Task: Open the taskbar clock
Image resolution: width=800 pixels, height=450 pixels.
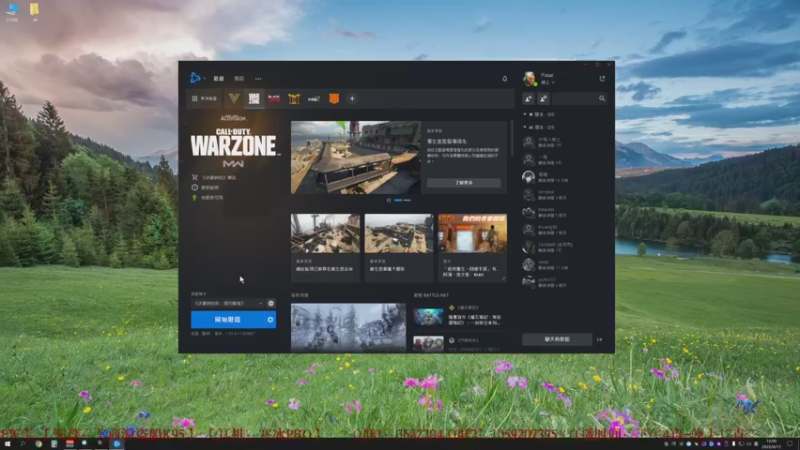Action: pyautogui.click(x=771, y=444)
